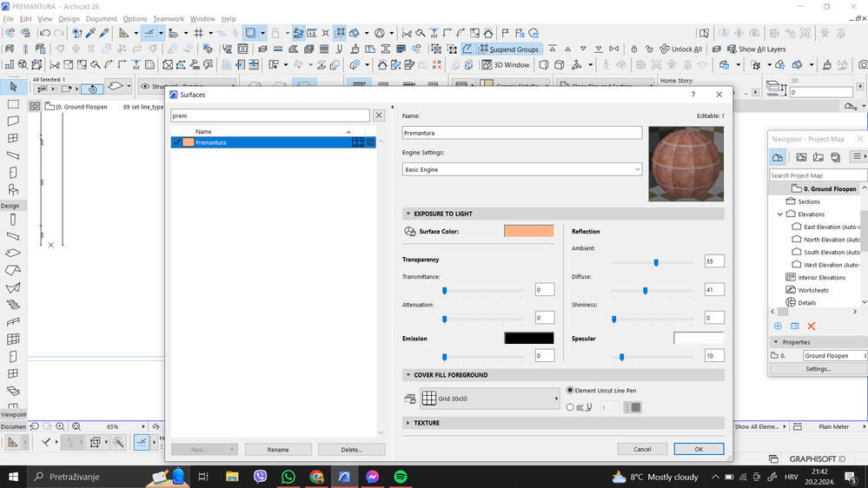Click the surface Name input field

(522, 133)
